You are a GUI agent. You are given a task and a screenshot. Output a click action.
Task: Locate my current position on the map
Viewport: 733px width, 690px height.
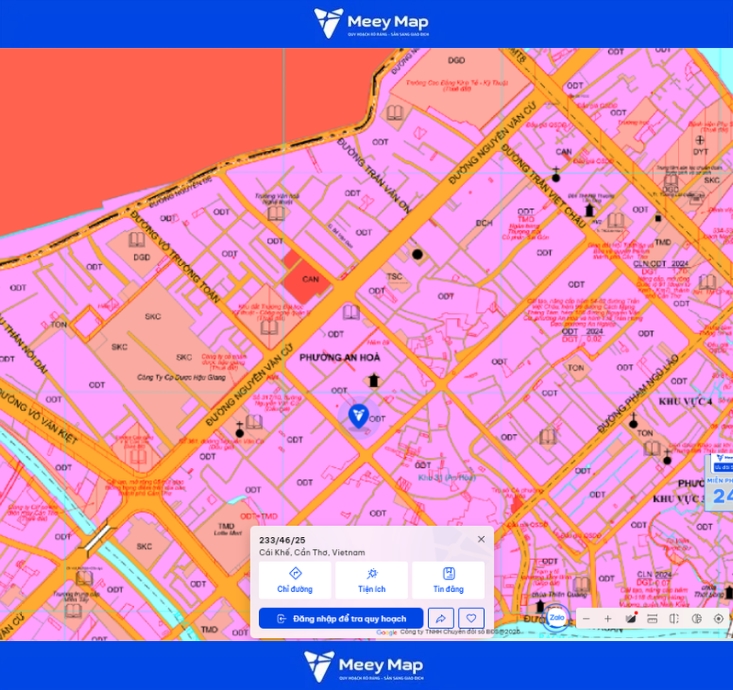[x=719, y=618]
